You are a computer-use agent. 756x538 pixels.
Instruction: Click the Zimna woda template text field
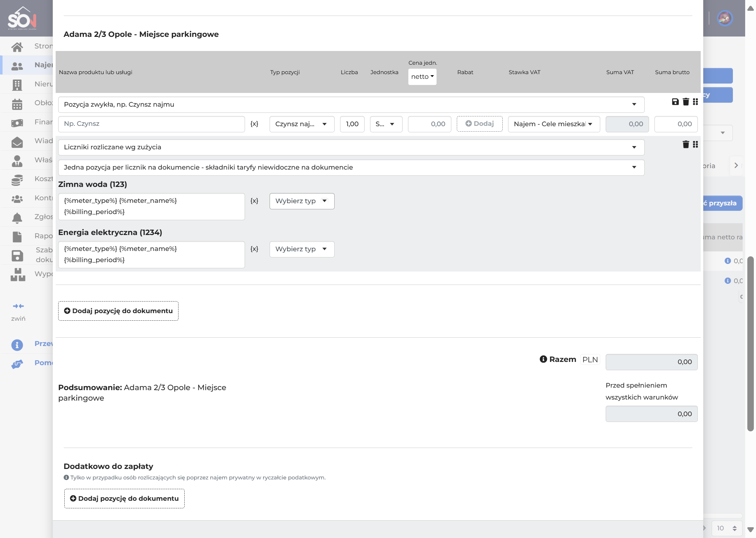click(x=151, y=206)
